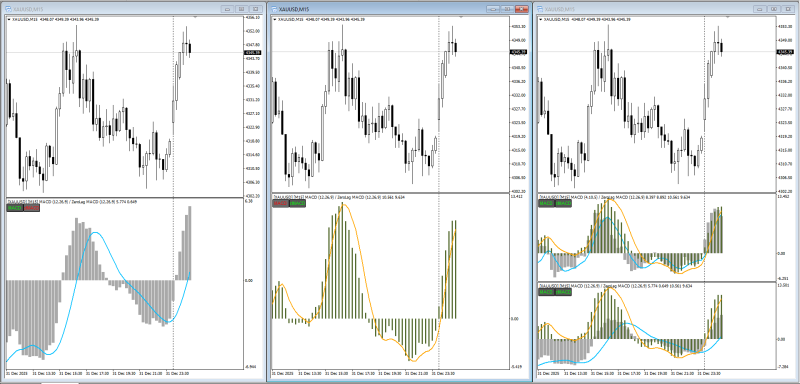Click the chart icon in middle window title bar
This screenshot has width=800, height=384.
click(x=274, y=9)
